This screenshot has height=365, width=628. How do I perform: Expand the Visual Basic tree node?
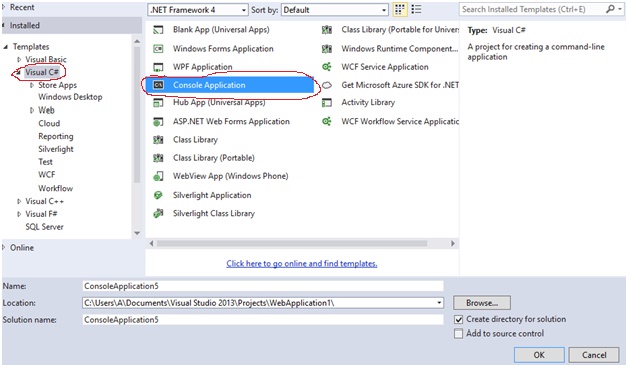click(19, 59)
